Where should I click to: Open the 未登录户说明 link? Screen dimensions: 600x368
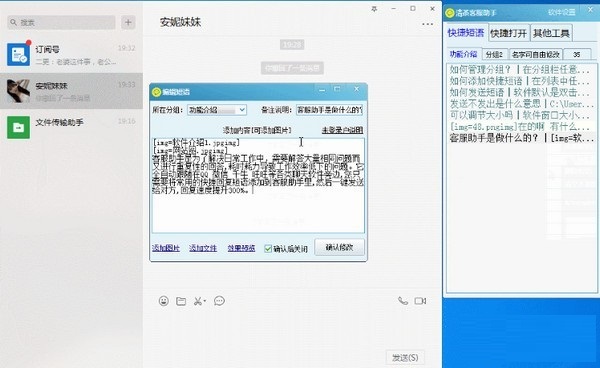(x=342, y=130)
